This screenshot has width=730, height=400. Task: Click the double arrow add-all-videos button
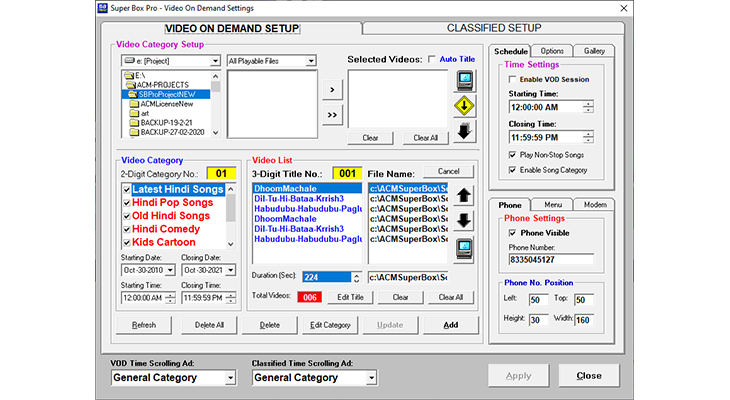[332, 115]
